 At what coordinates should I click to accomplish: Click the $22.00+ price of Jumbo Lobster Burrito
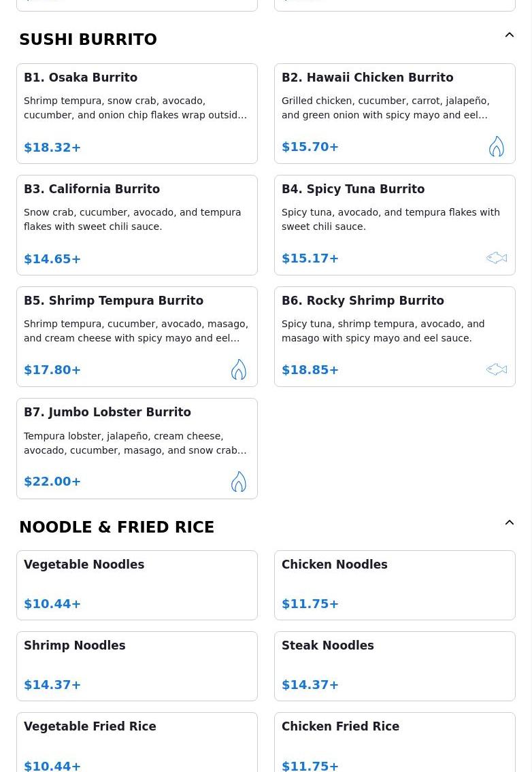52,482
